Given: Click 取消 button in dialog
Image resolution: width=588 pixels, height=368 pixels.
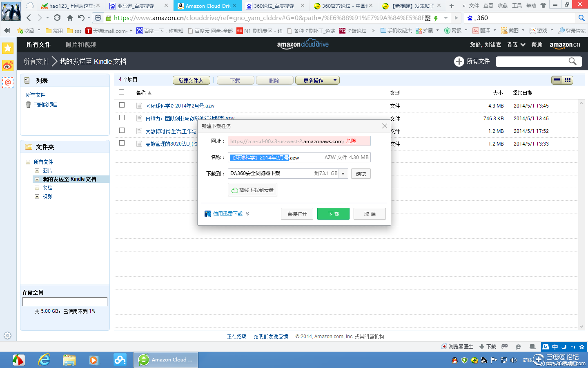Looking at the screenshot, I should [x=370, y=214].
